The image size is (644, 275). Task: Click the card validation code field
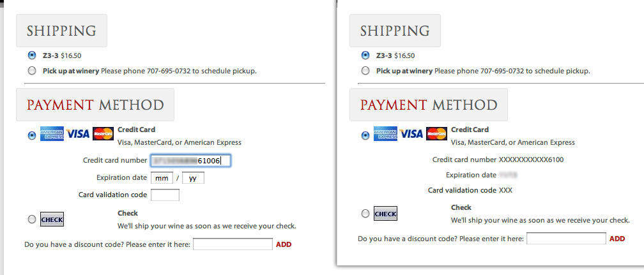click(165, 195)
